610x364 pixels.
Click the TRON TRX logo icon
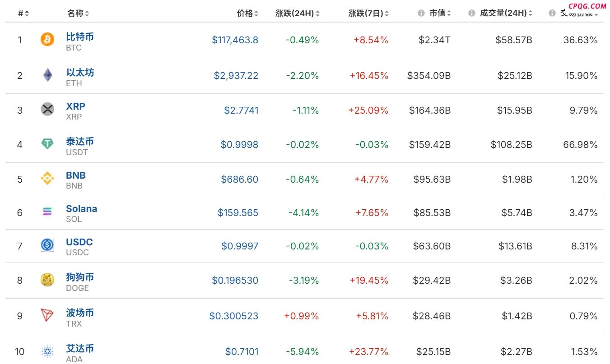tap(47, 315)
